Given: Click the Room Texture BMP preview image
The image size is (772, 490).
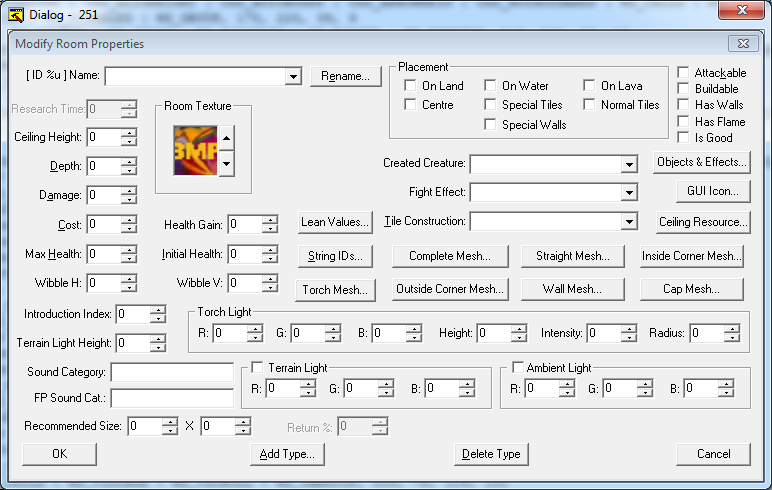Looking at the screenshot, I should [195, 151].
